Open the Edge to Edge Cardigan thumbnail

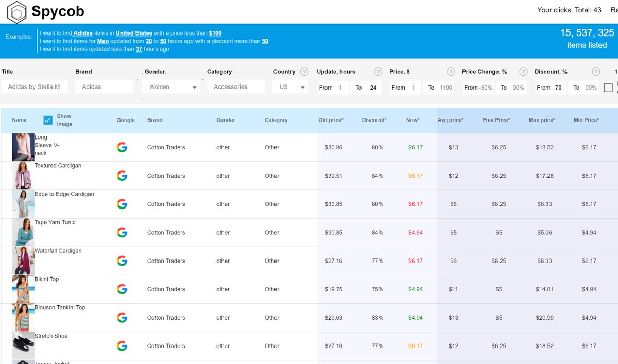23,204
